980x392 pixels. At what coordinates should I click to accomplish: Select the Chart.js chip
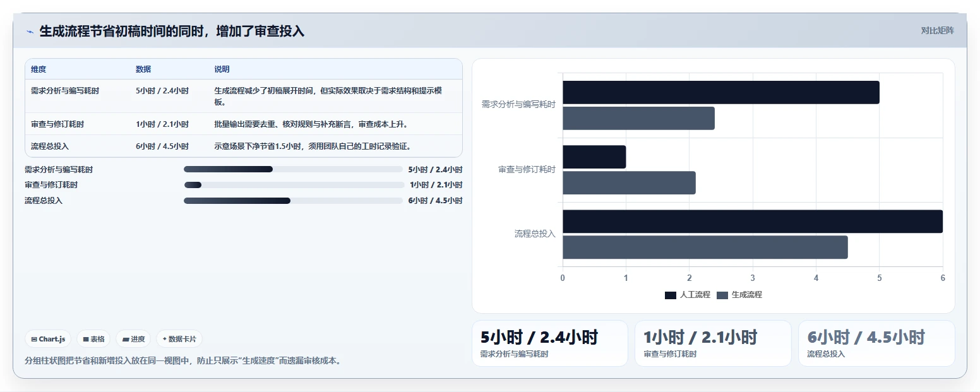click(49, 339)
